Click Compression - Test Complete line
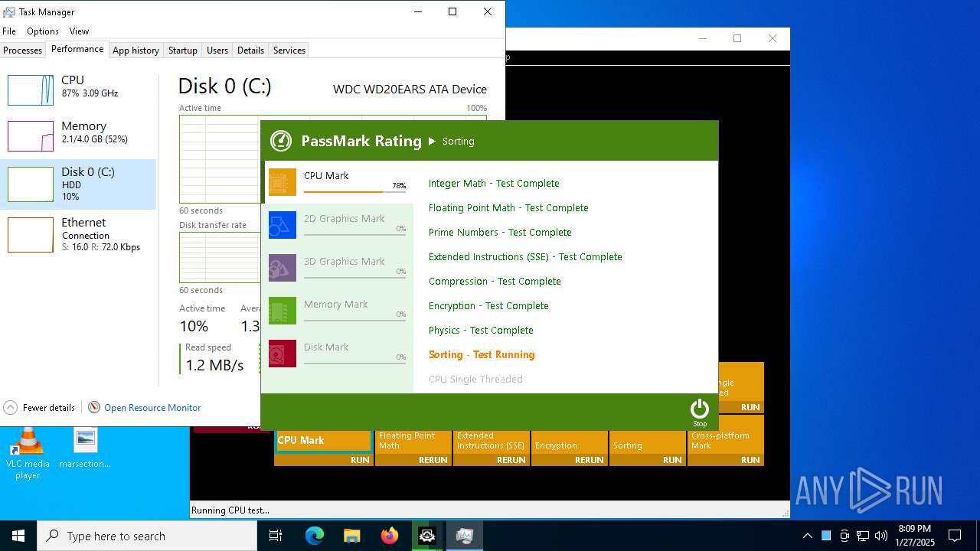Image resolution: width=980 pixels, height=551 pixels. 495,281
